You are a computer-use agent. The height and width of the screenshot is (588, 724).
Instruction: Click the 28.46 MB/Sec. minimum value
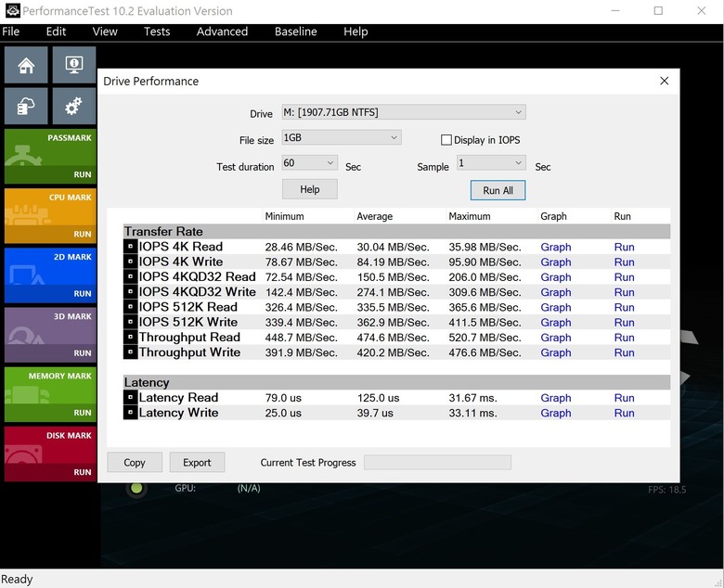click(x=301, y=248)
